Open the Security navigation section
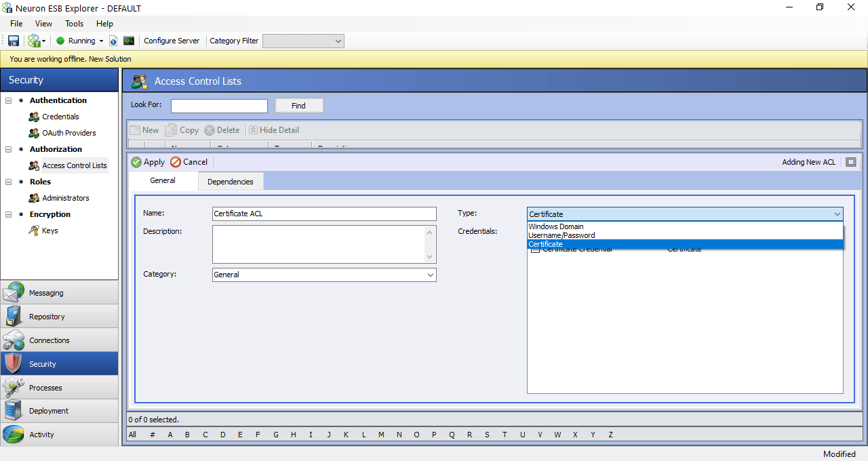 click(x=59, y=363)
